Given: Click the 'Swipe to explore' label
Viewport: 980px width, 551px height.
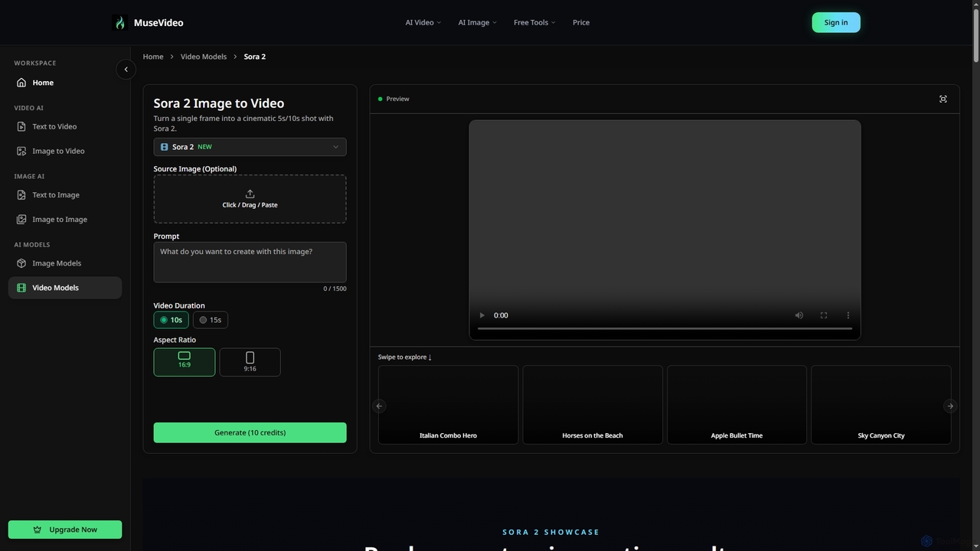Looking at the screenshot, I should point(404,357).
